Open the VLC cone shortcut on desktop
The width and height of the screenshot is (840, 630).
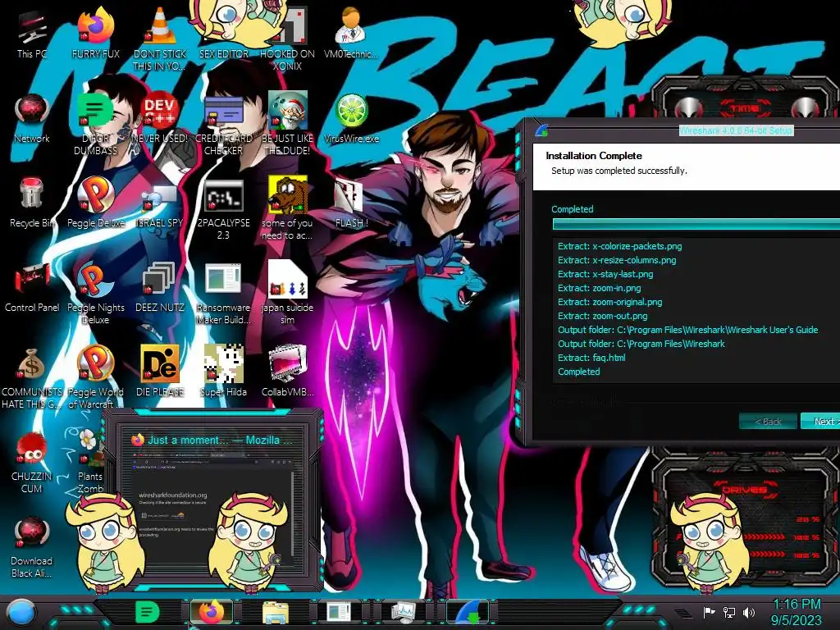pyautogui.click(x=160, y=39)
